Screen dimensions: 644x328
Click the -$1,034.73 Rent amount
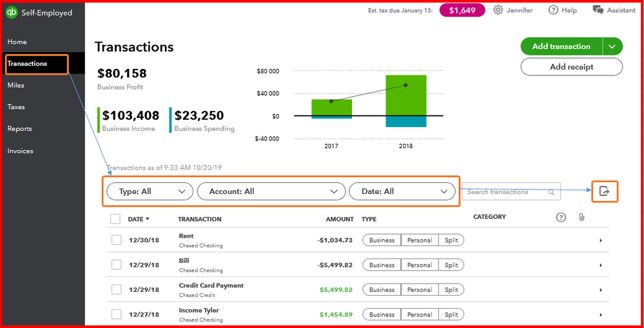coord(335,240)
